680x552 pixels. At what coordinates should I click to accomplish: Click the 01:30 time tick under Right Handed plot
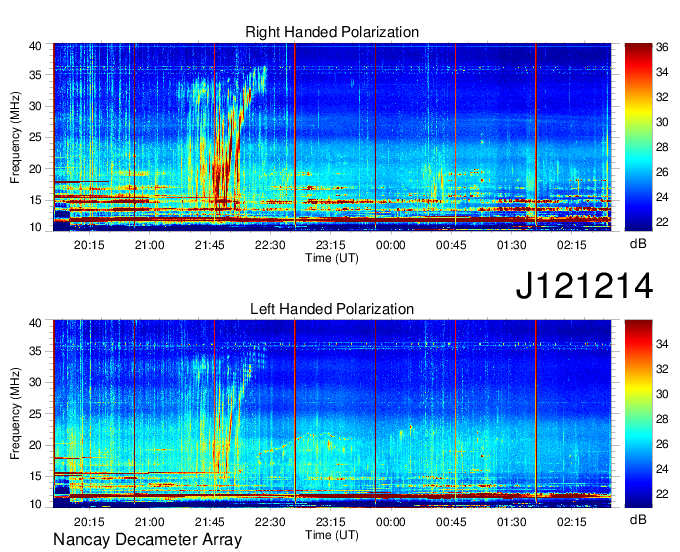[x=511, y=245]
